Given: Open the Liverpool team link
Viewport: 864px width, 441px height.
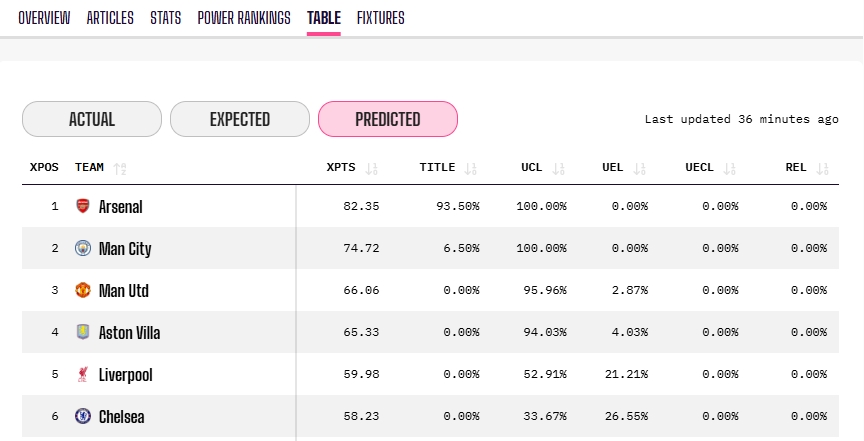Looking at the screenshot, I should tap(126, 375).
